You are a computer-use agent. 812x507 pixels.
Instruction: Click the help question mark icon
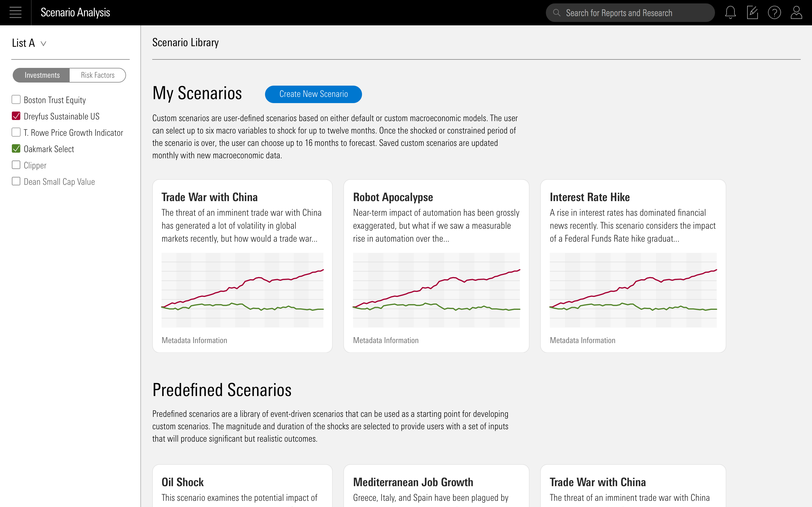[774, 13]
